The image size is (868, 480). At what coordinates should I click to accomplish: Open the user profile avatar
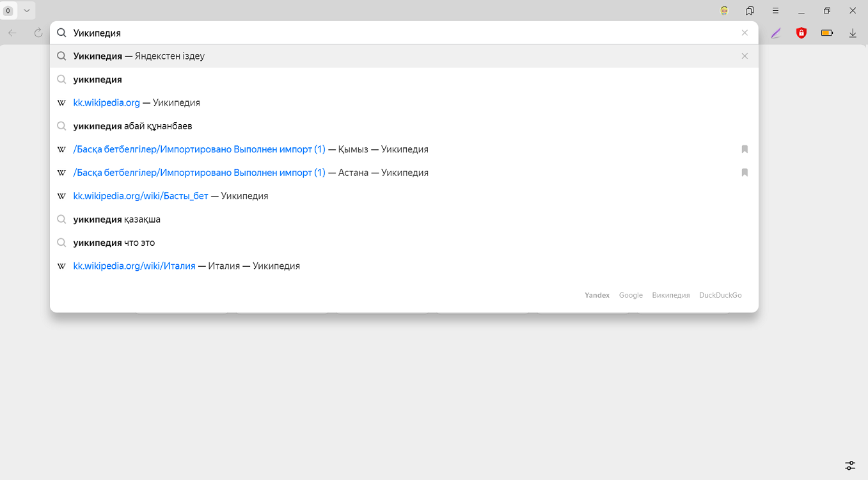point(724,11)
